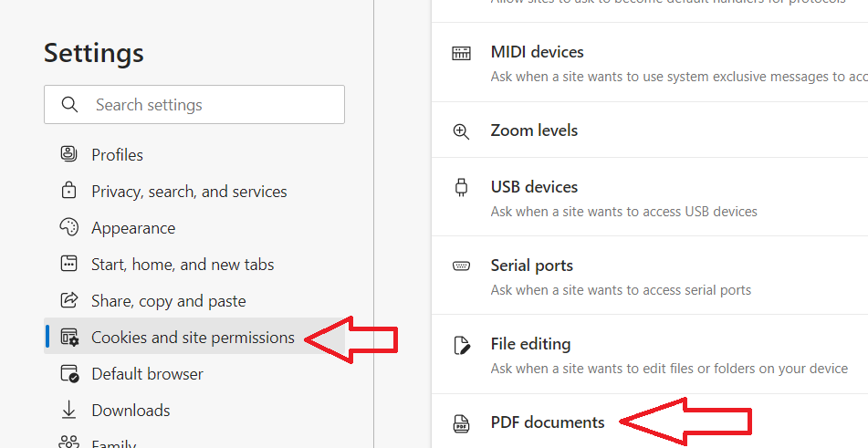This screenshot has width=868, height=448.
Task: Click text about system exclusive messages
Action: 679,77
